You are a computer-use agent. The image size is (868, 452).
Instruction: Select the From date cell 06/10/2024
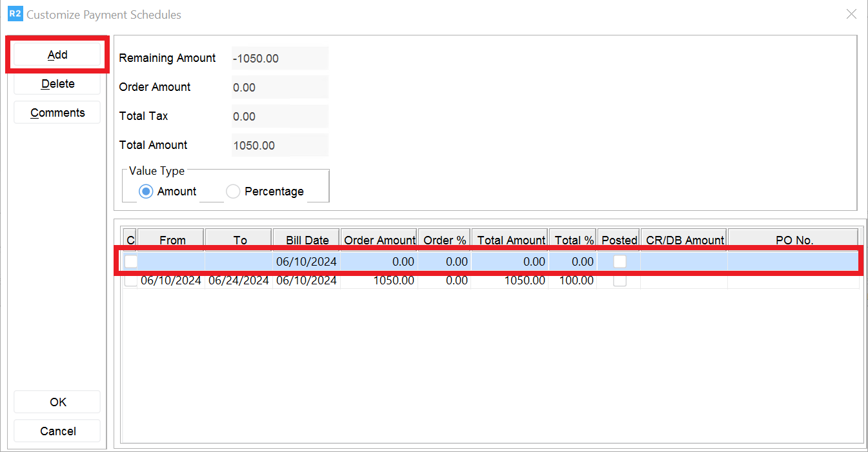(171, 280)
